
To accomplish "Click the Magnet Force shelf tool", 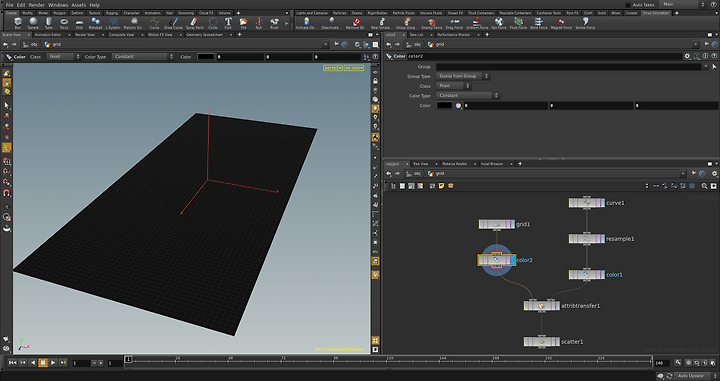I will (561, 23).
